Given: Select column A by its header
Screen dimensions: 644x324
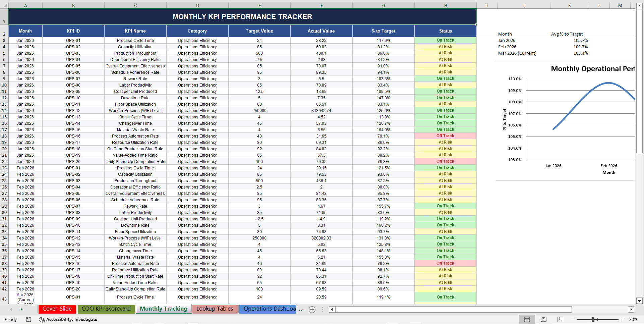Looking at the screenshot, I should tap(25, 5).
